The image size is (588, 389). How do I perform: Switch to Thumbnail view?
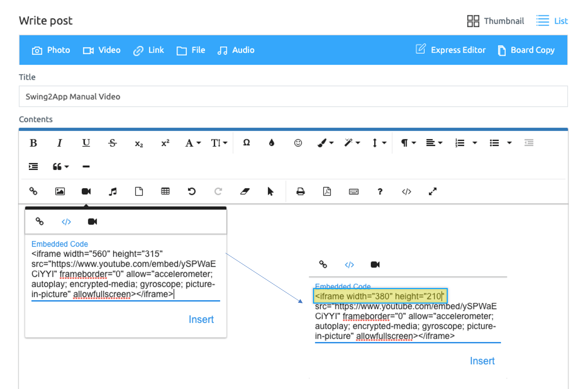[495, 21]
